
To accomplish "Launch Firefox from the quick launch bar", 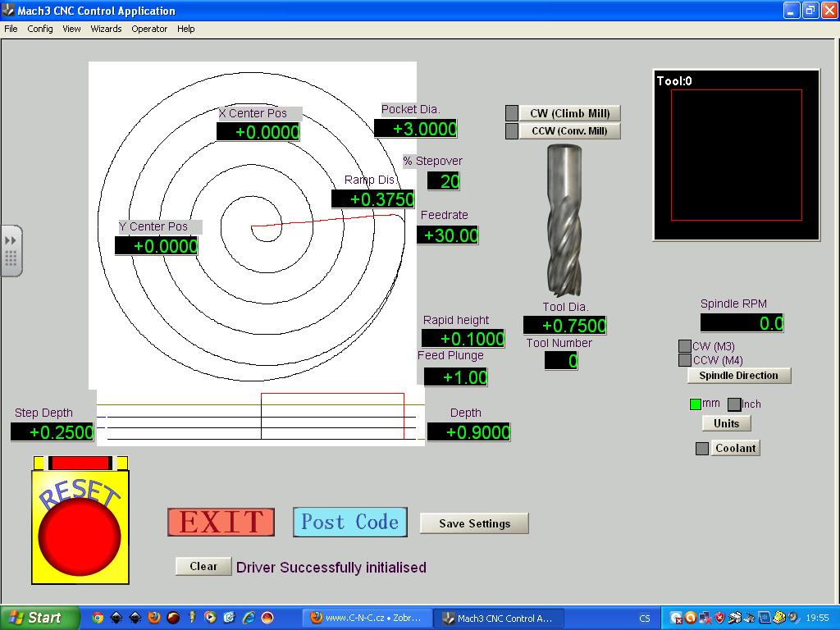I will (153, 618).
